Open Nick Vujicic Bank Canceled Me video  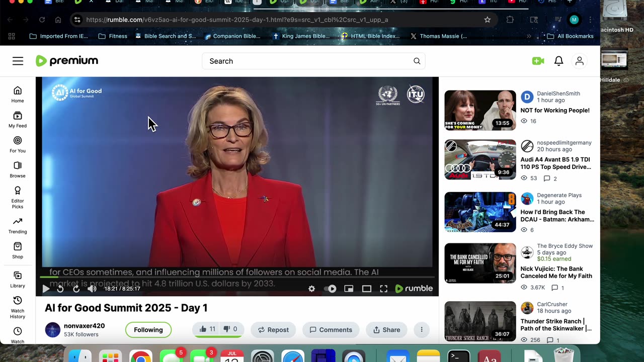click(556, 272)
